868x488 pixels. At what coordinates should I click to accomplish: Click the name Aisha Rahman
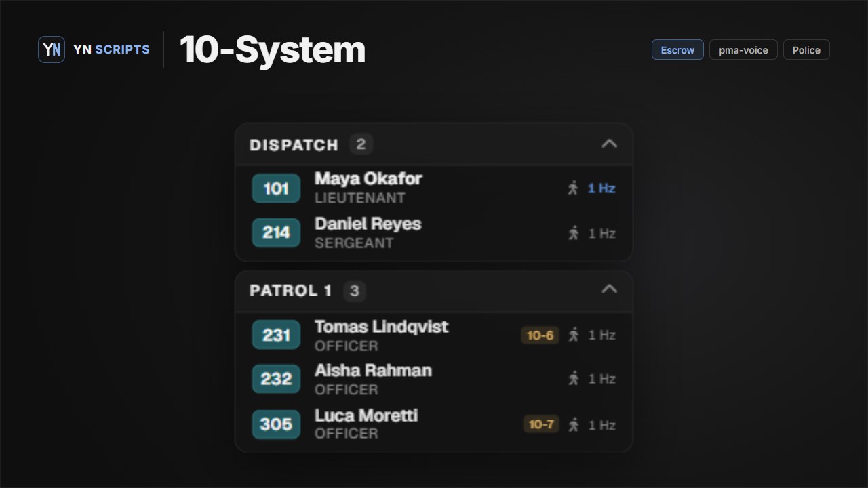(x=373, y=371)
